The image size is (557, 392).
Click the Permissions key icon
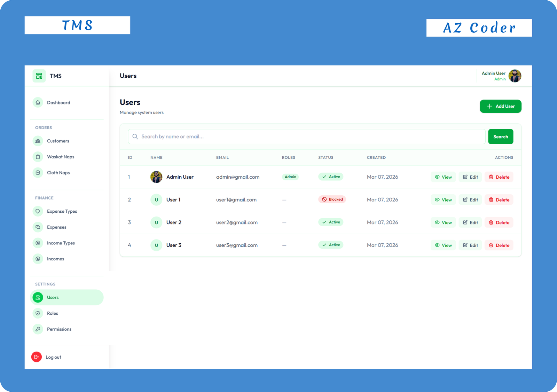(x=38, y=329)
